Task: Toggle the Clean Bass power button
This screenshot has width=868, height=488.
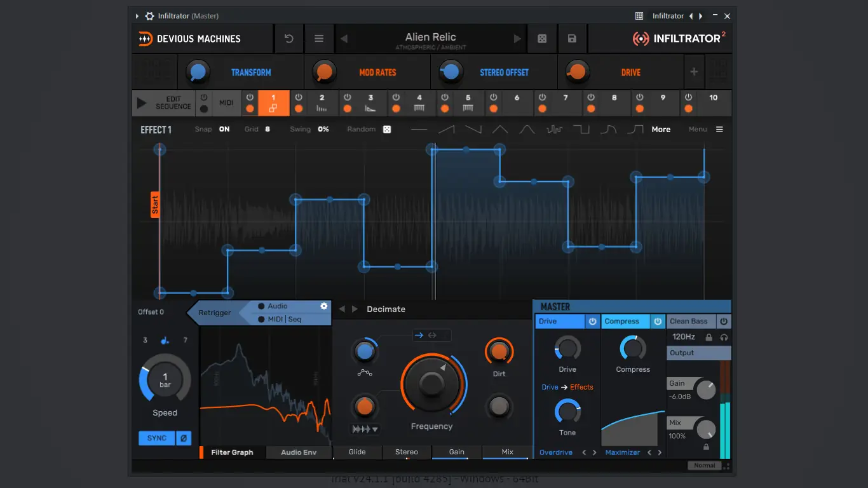Action: click(724, 322)
